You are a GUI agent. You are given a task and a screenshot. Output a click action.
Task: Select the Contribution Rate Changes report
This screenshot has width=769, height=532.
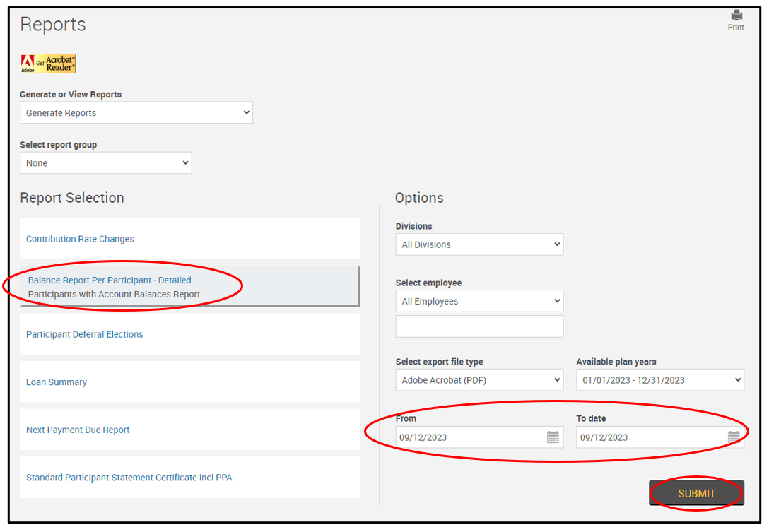(x=80, y=239)
